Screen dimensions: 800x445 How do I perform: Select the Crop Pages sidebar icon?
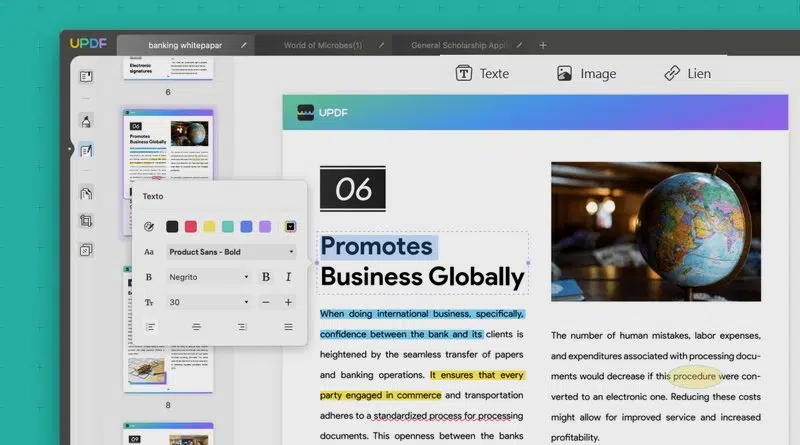click(x=86, y=221)
